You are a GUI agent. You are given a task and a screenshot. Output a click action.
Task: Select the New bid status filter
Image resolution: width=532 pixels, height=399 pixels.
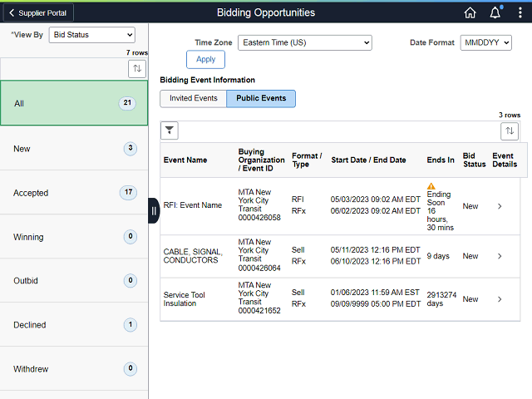(x=74, y=148)
